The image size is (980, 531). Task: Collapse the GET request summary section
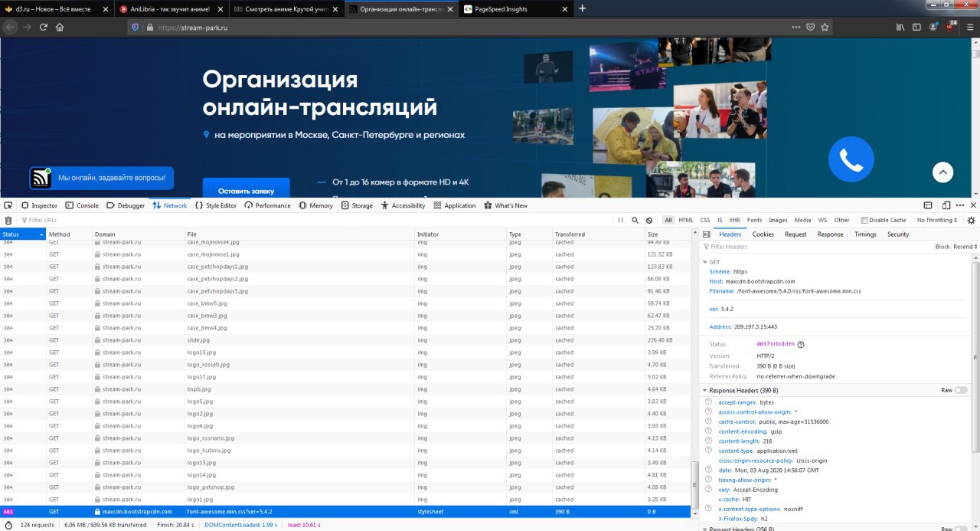(704, 262)
